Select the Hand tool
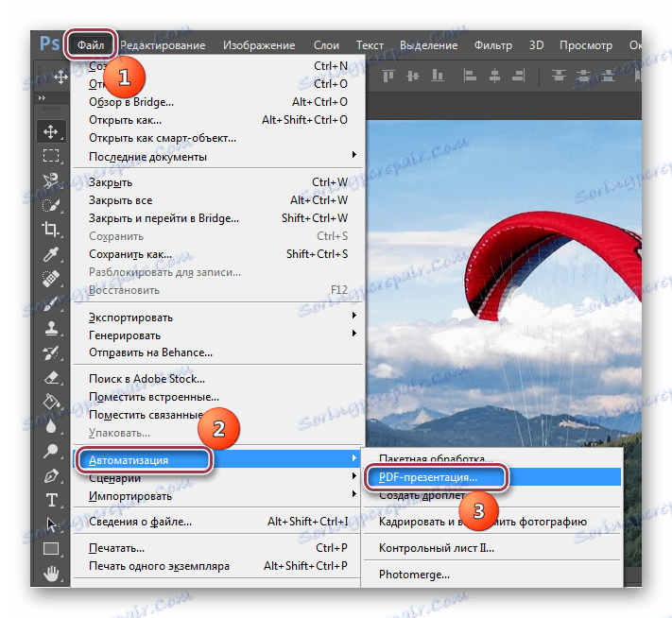 (x=51, y=574)
